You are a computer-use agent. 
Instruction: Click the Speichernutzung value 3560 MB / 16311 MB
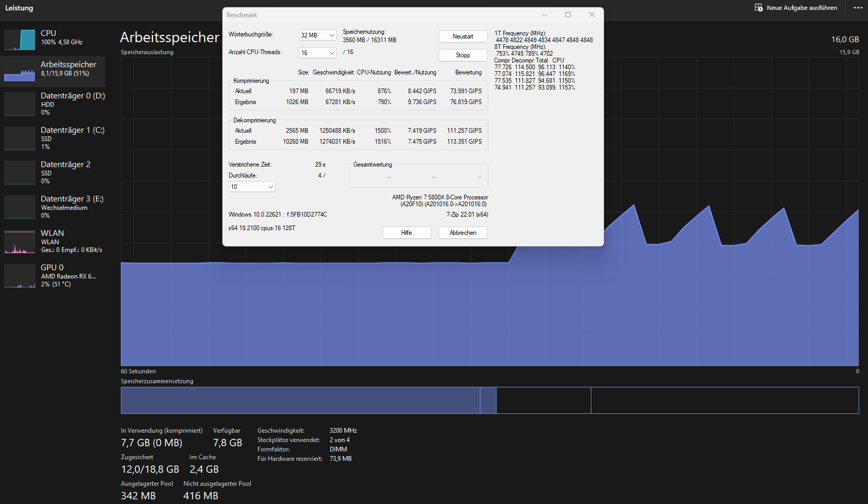(369, 40)
